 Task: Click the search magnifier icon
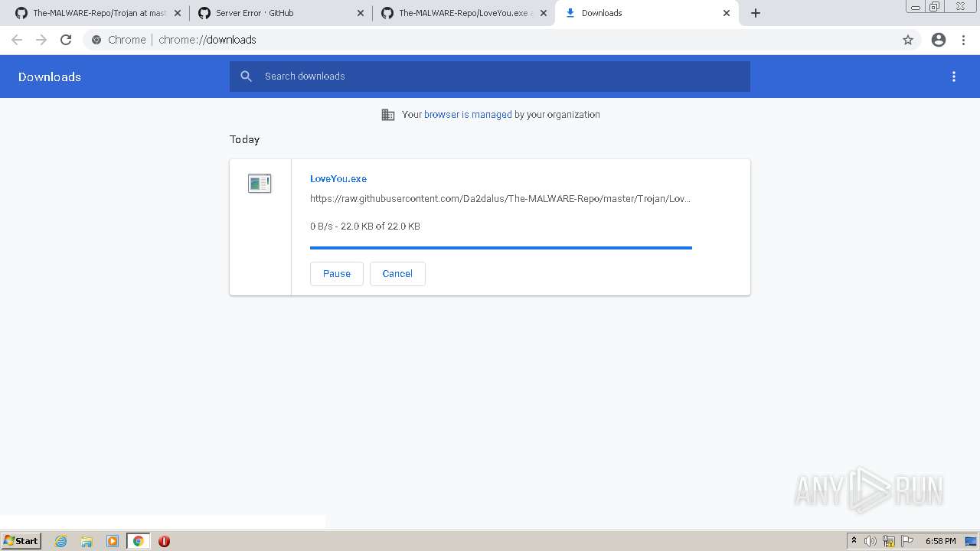(246, 76)
